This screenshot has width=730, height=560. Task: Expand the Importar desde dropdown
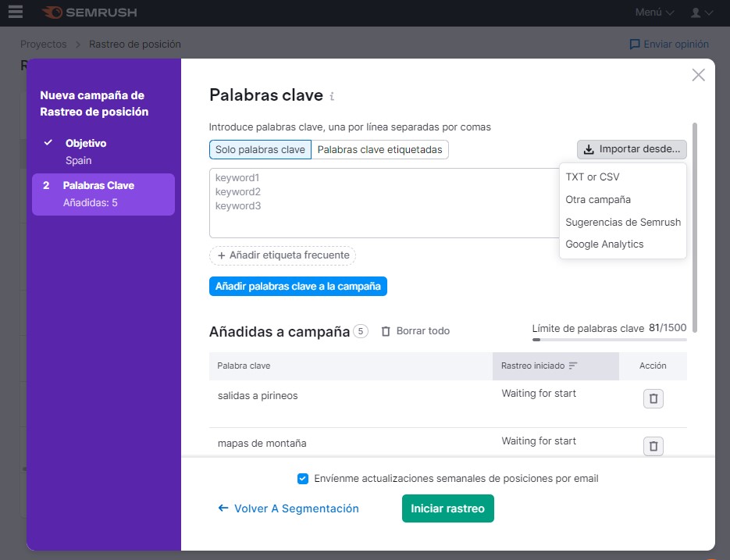tap(632, 149)
